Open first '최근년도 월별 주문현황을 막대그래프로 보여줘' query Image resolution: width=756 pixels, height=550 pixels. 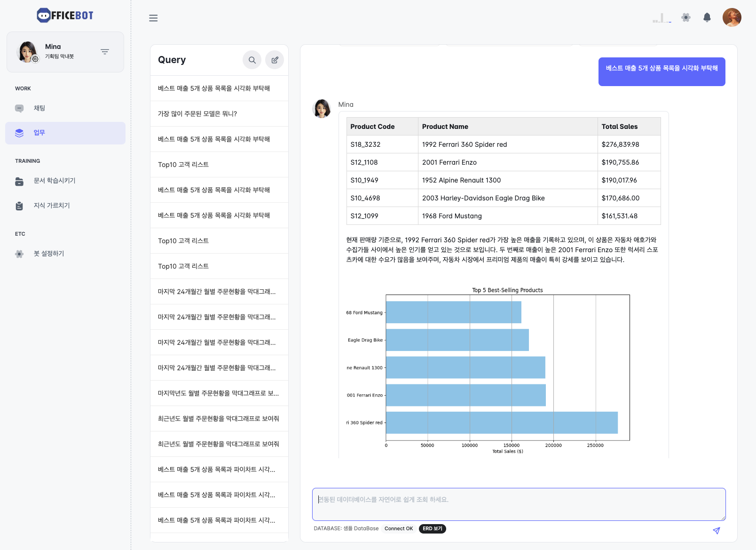(x=219, y=419)
